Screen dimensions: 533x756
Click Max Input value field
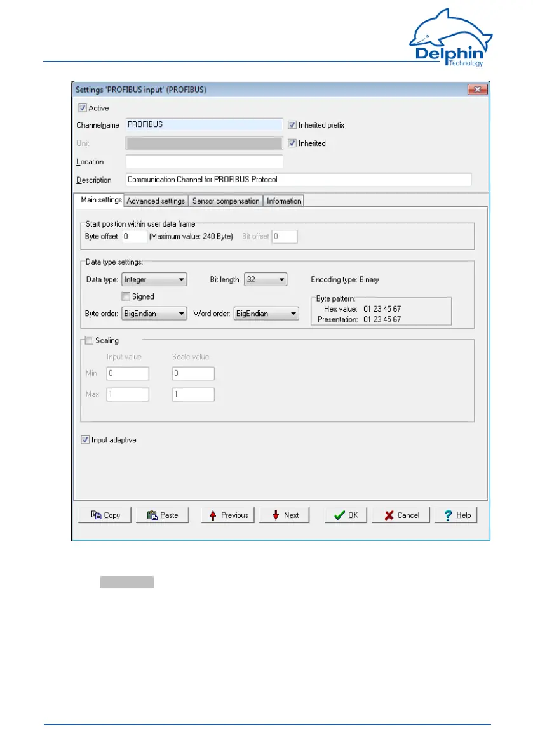128,394
